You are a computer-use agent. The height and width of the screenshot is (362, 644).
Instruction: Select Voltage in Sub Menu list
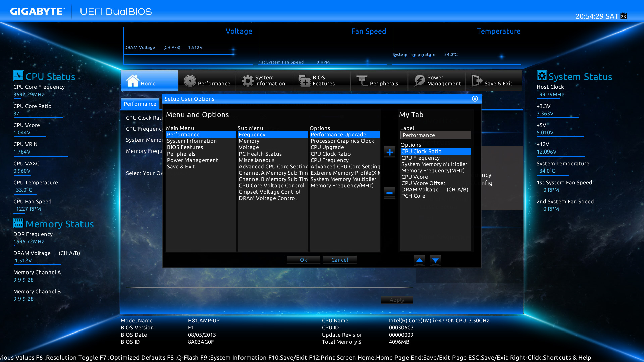click(273, 147)
